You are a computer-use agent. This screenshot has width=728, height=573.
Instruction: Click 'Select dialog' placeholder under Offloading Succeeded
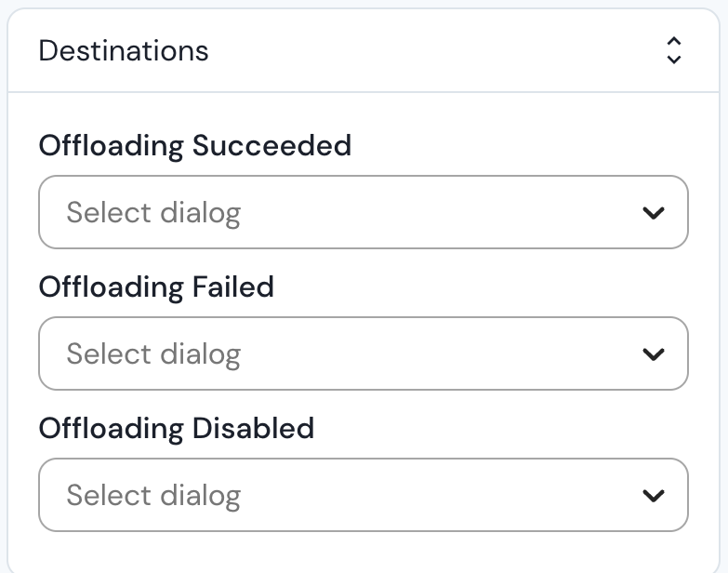(153, 213)
